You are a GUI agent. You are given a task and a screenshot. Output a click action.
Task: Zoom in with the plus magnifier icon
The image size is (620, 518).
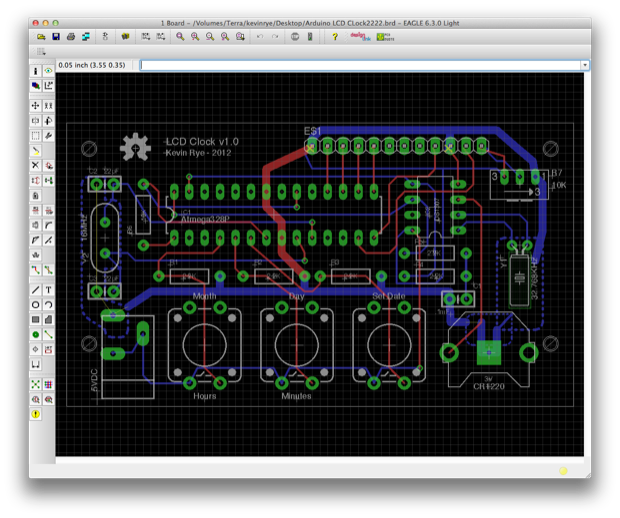[x=195, y=37]
